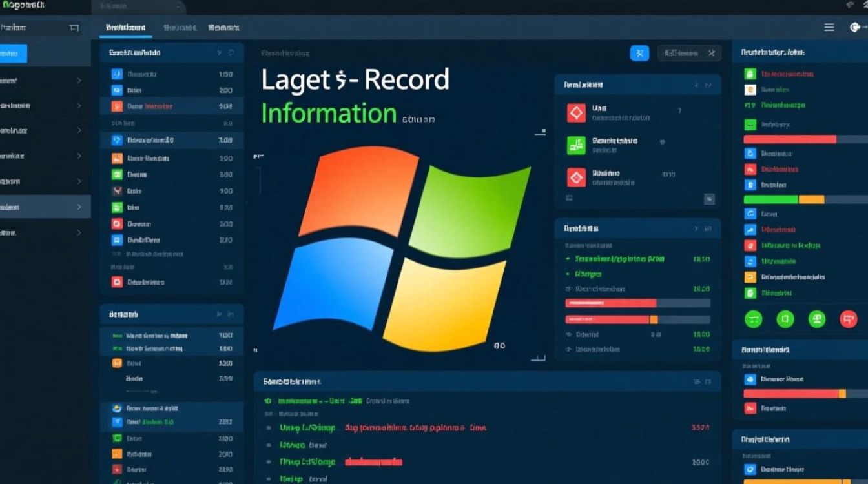Expand the first sidebar section chevron

pyautogui.click(x=81, y=81)
